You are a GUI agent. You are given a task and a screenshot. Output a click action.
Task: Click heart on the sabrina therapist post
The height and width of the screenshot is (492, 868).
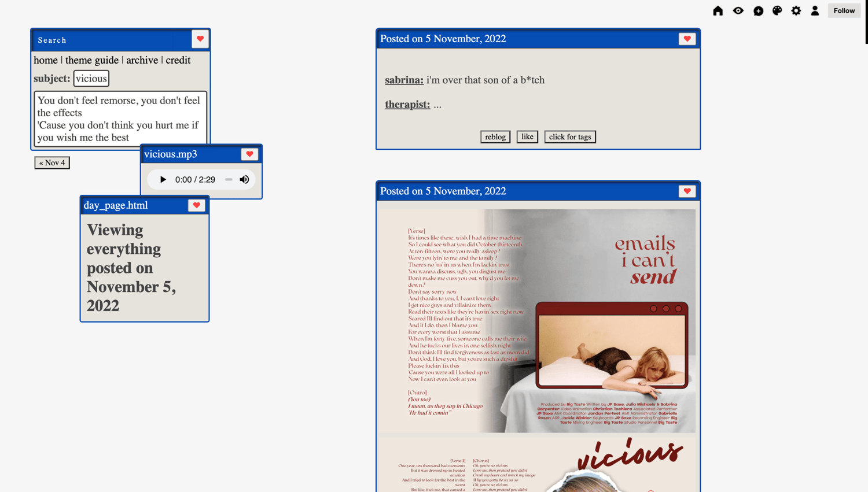[x=687, y=39]
